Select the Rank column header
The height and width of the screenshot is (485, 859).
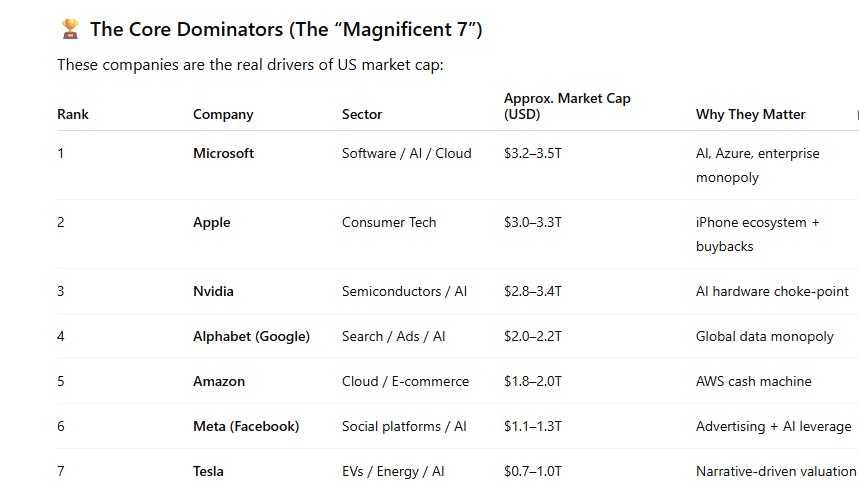pos(73,115)
